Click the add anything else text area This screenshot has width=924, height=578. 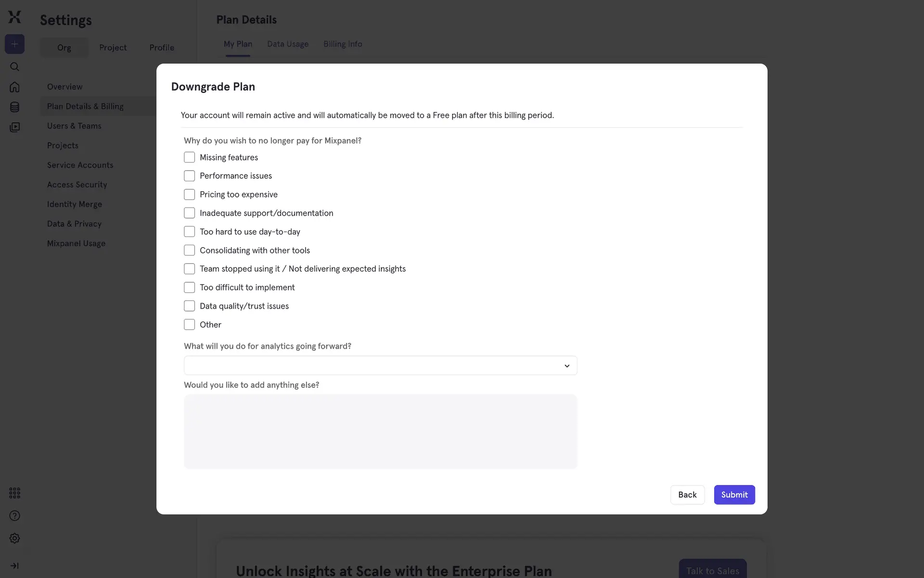click(380, 431)
